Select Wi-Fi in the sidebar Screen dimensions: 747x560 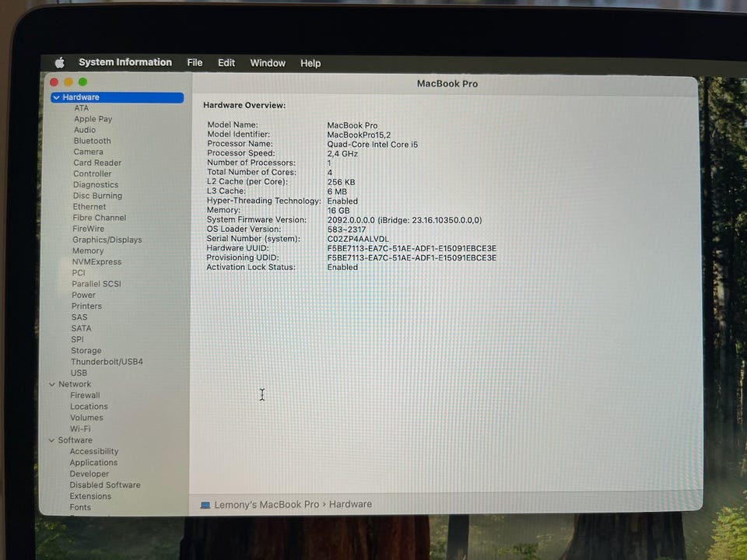[80, 429]
